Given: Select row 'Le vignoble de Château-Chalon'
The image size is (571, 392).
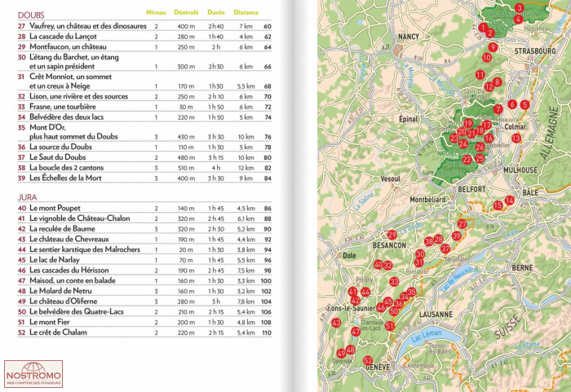Looking at the screenshot, I should tap(144, 218).
